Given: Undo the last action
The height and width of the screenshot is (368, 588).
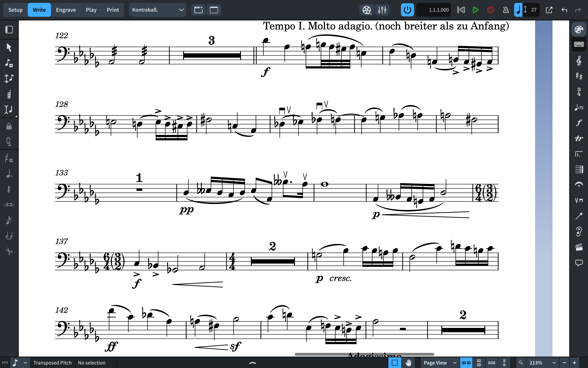Looking at the screenshot, I should [x=564, y=10].
